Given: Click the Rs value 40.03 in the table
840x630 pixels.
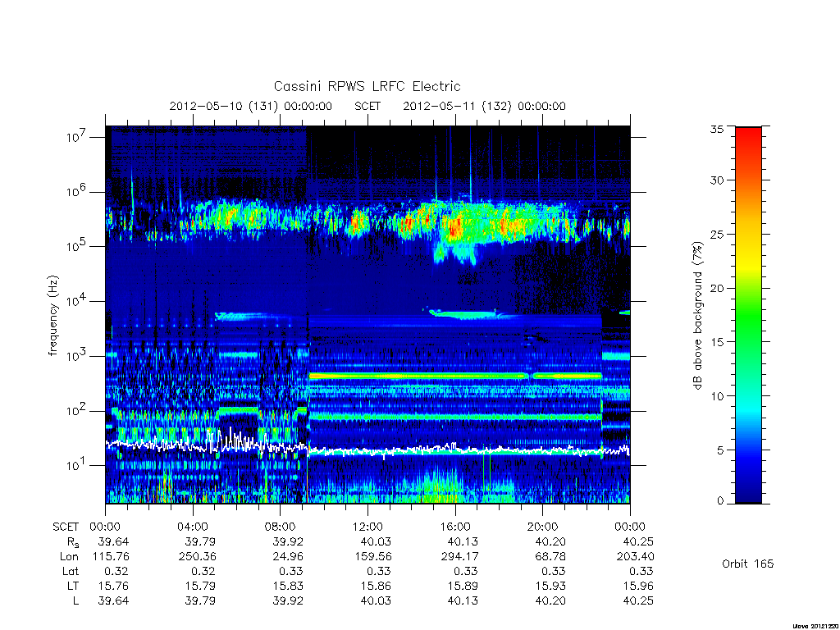Looking at the screenshot, I should (376, 541).
